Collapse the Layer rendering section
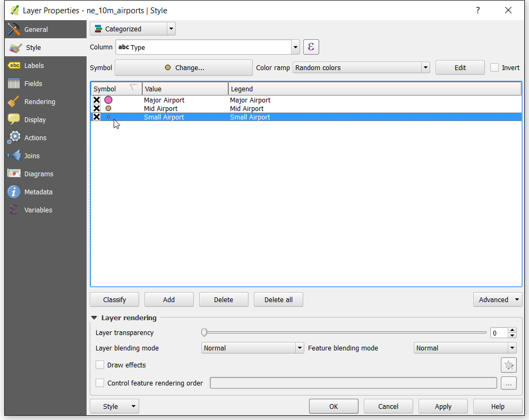The image size is (529, 420). 94,318
